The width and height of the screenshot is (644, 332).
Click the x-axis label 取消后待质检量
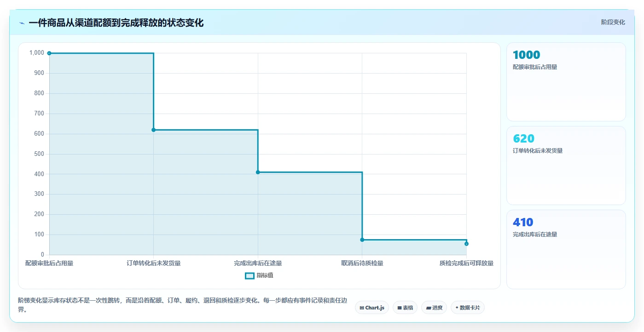pyautogui.click(x=362, y=263)
